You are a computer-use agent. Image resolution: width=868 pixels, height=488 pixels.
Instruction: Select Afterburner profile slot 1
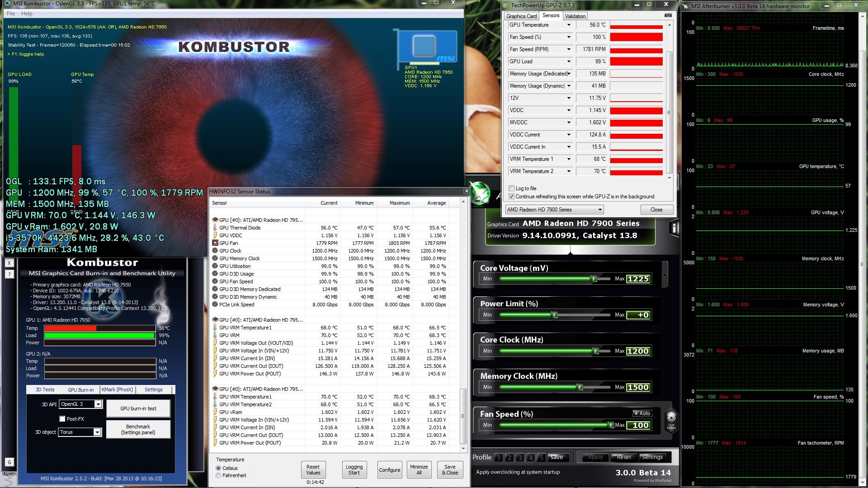pos(499,457)
